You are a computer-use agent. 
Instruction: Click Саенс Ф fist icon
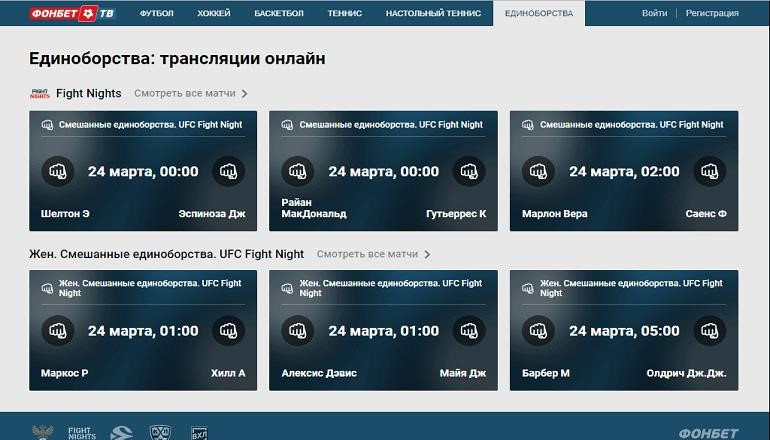click(x=710, y=171)
